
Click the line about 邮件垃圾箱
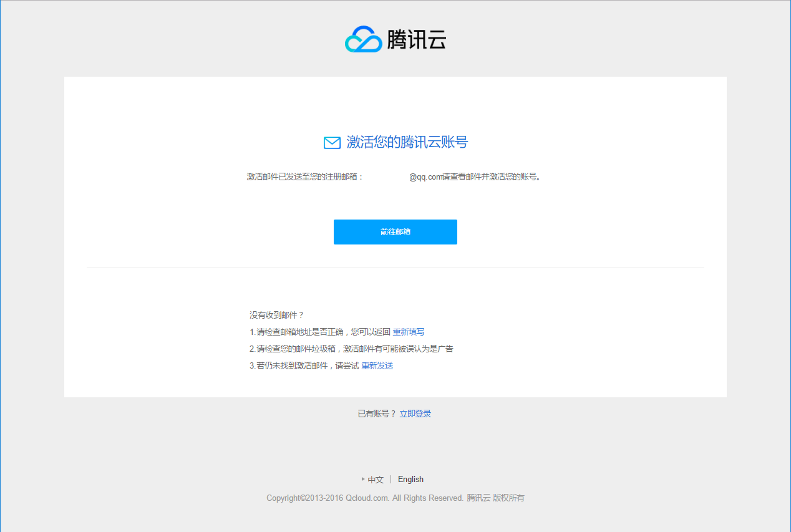(x=351, y=349)
